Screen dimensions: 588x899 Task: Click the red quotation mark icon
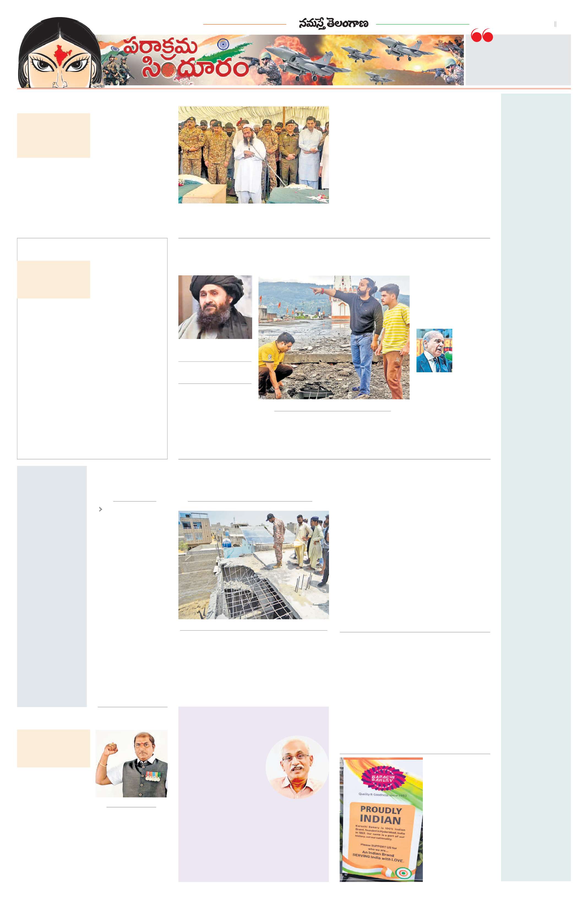point(481,35)
